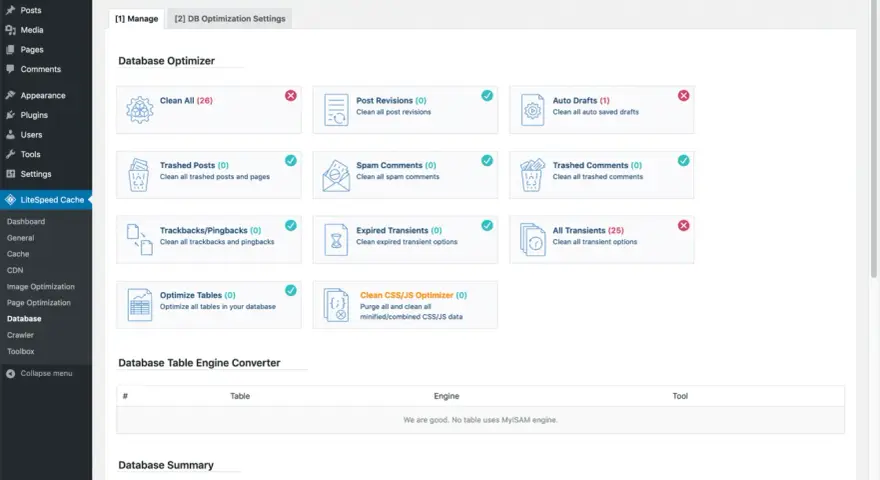Switch to the [1] Manage tab
Viewport: 880px width, 480px height.
(136, 19)
